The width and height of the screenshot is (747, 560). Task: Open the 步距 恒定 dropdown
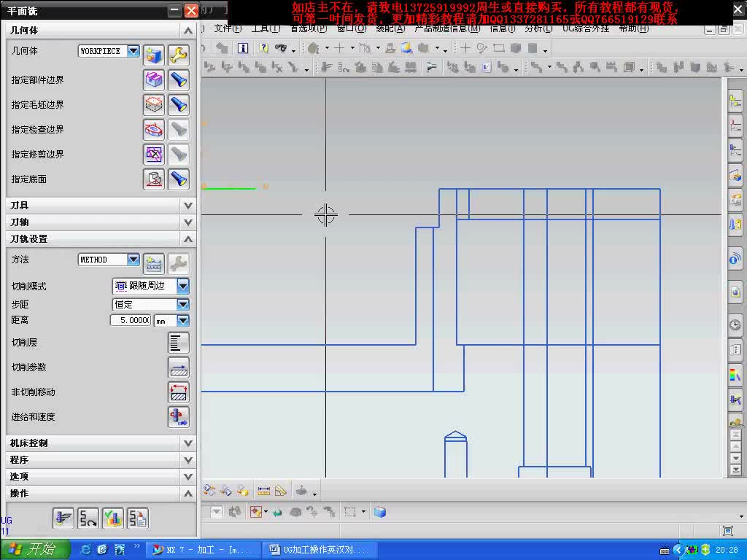click(183, 305)
